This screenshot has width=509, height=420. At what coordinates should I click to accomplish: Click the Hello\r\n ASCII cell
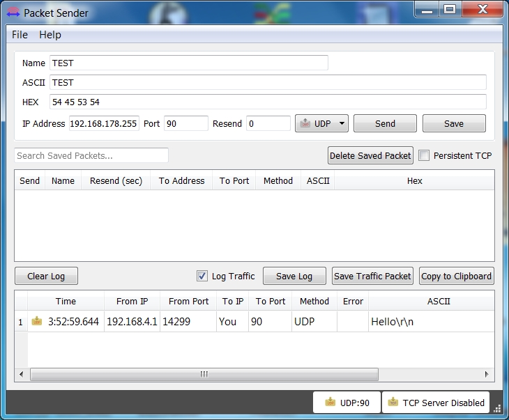tap(432, 321)
